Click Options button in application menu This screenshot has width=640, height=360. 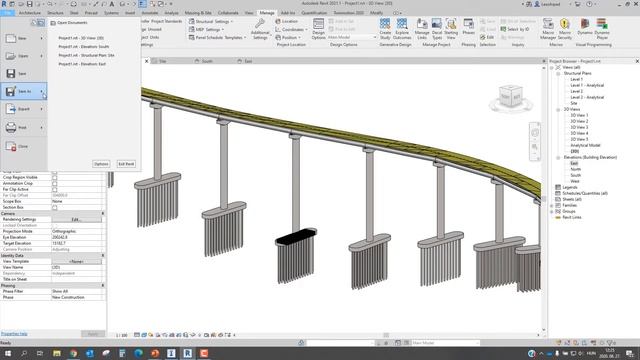pyautogui.click(x=101, y=164)
